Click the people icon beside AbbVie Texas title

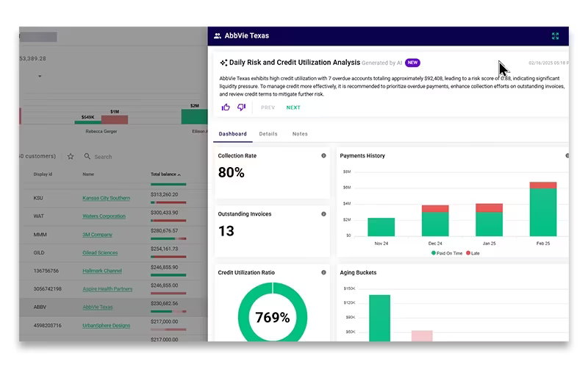(217, 35)
